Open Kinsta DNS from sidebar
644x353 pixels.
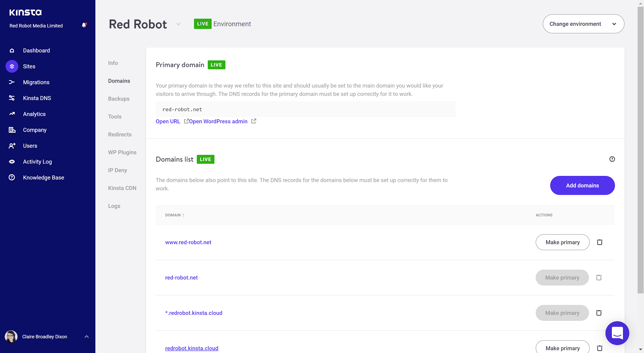[37, 98]
